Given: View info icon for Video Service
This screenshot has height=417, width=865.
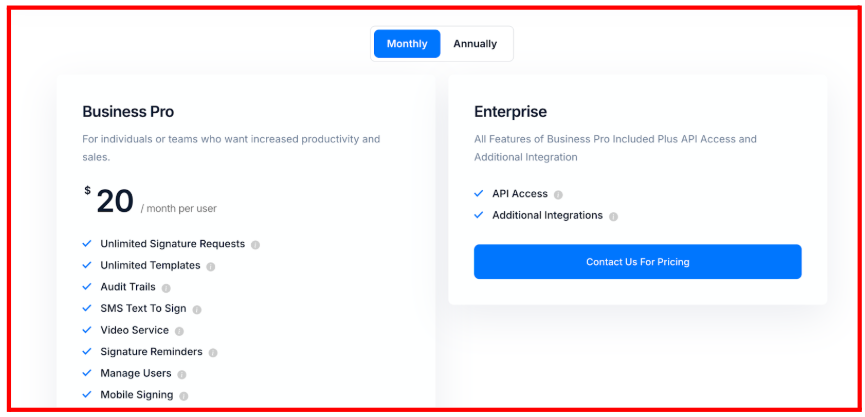Looking at the screenshot, I should (x=179, y=331).
